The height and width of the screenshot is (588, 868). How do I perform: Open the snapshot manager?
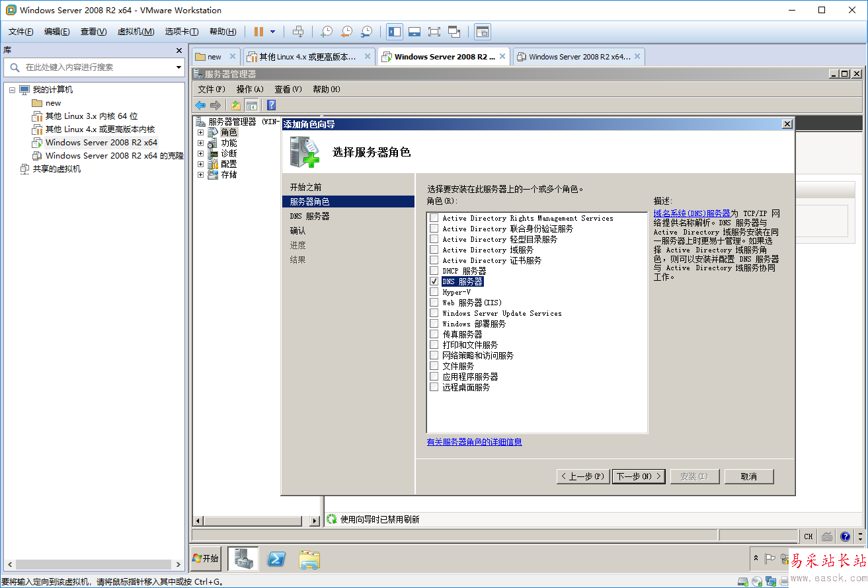(366, 32)
